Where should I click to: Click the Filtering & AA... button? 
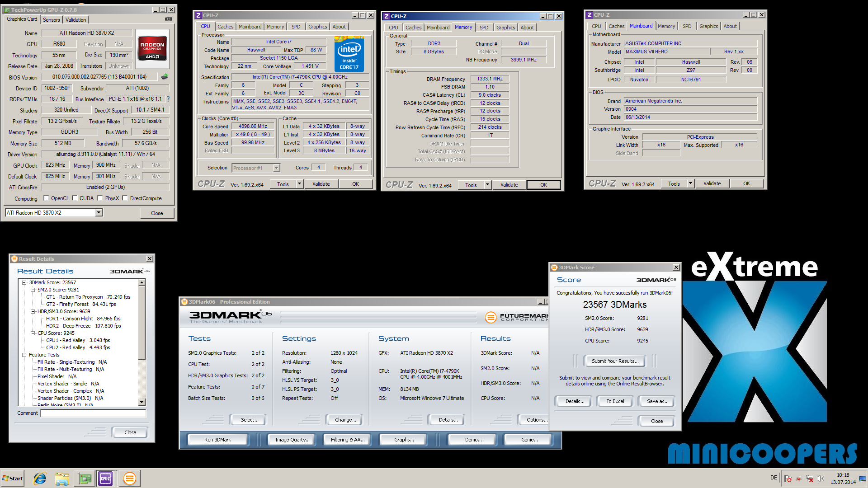click(x=347, y=439)
